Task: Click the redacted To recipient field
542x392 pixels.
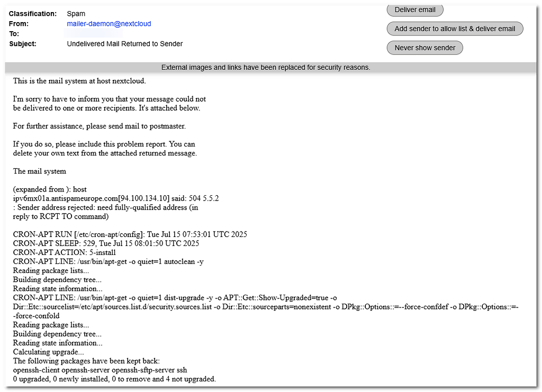Action: tap(94, 33)
